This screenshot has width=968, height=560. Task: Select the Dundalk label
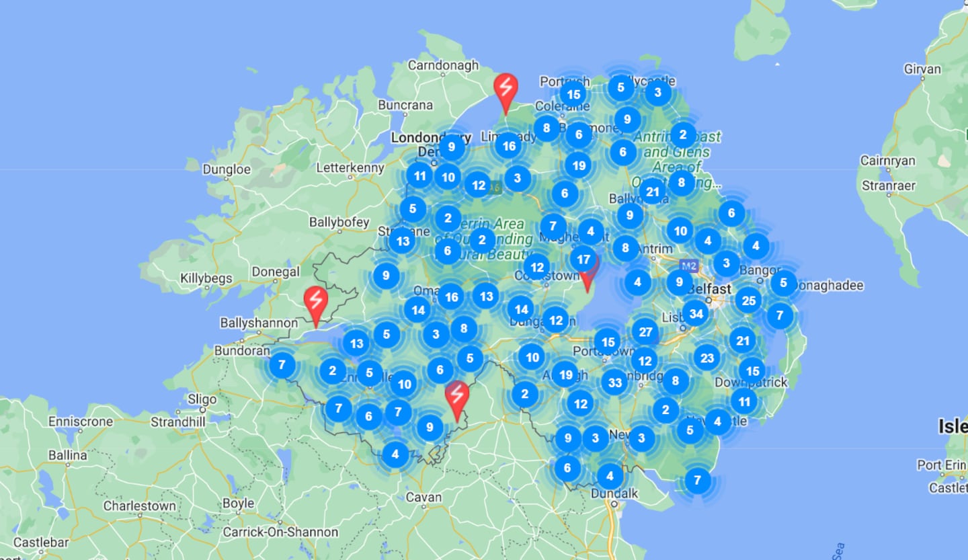click(x=614, y=493)
